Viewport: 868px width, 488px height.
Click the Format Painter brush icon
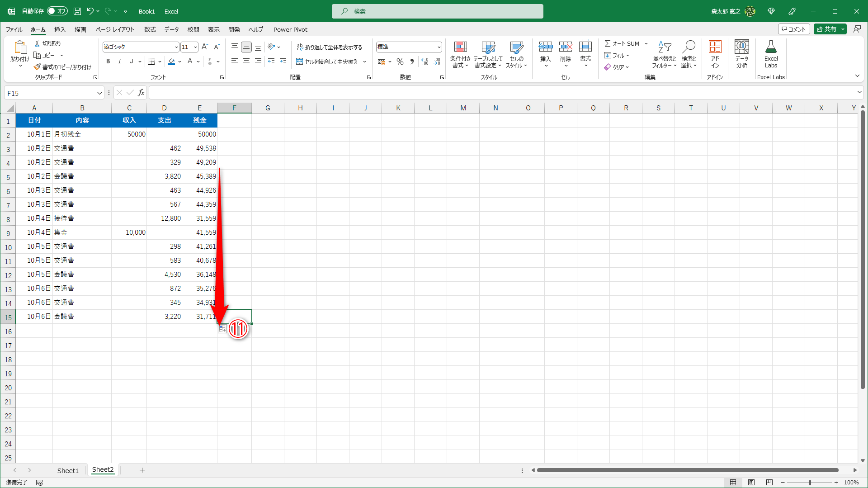click(x=37, y=67)
